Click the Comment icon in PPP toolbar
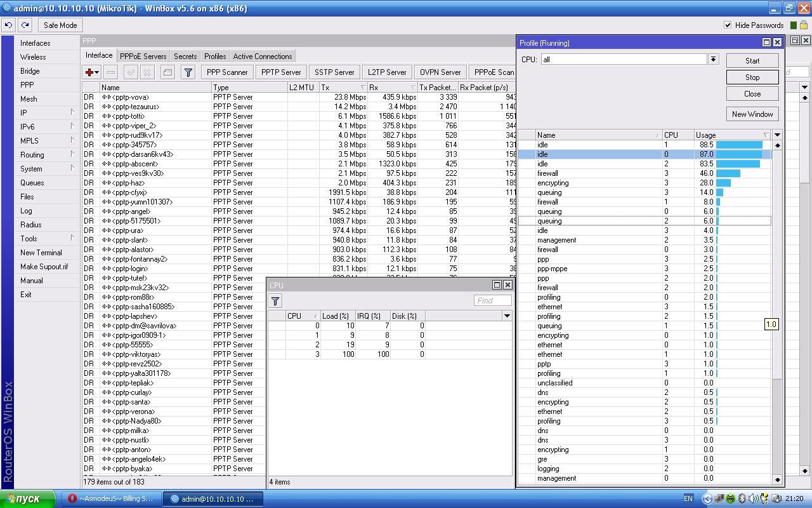This screenshot has height=508, width=812. click(x=167, y=72)
